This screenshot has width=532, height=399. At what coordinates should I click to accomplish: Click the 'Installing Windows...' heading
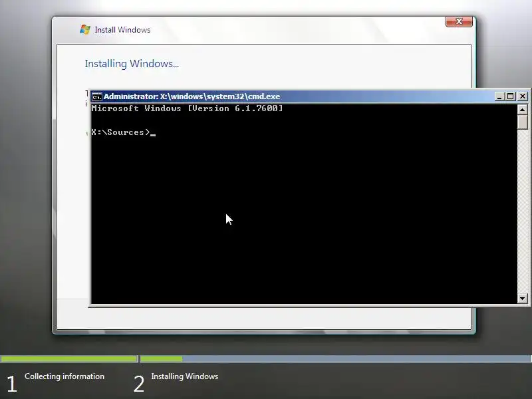click(x=132, y=64)
